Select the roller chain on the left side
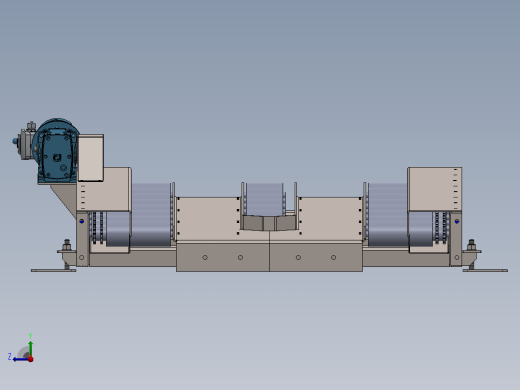Image resolution: width=520 pixels, height=390 pixels. [97, 228]
